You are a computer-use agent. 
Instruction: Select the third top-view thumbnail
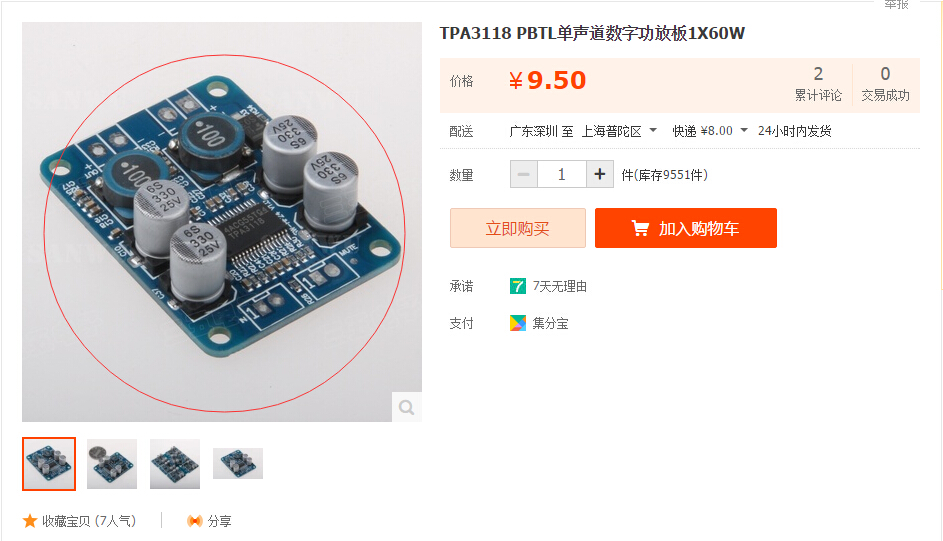pyautogui.click(x=175, y=464)
